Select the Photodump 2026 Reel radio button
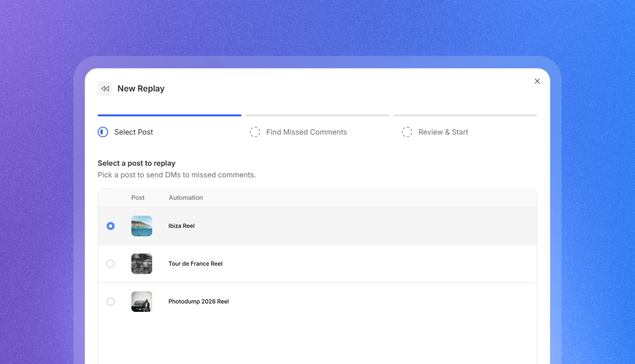This screenshot has height=364, width=635. (x=111, y=301)
